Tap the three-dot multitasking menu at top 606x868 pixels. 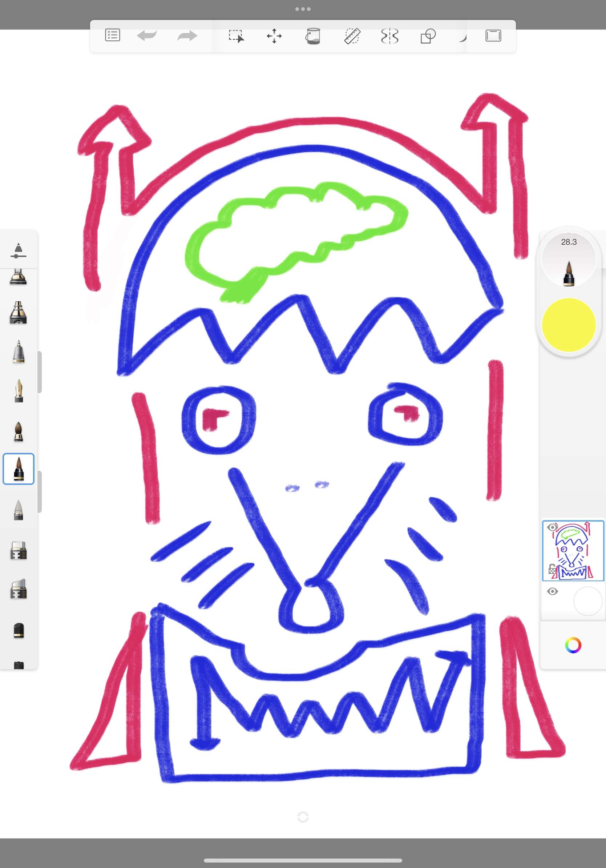[303, 9]
